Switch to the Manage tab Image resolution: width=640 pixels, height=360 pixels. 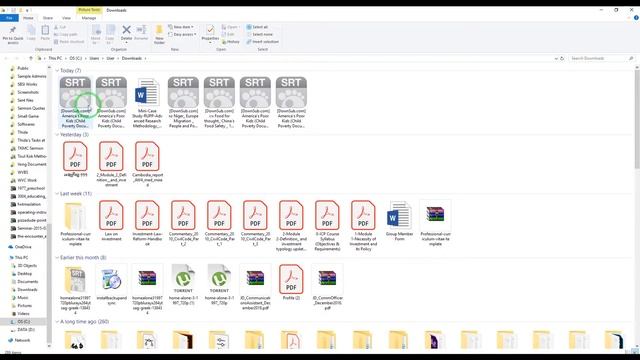point(89,18)
